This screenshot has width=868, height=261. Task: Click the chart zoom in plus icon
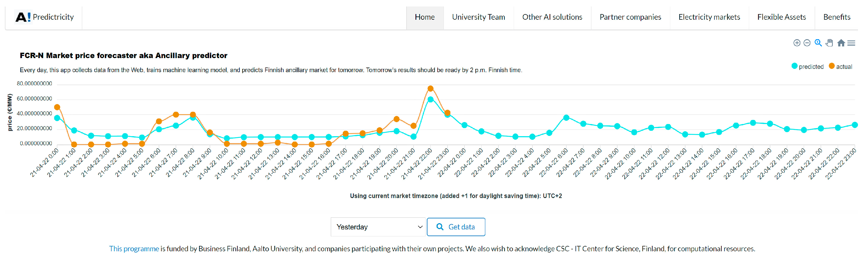point(797,43)
